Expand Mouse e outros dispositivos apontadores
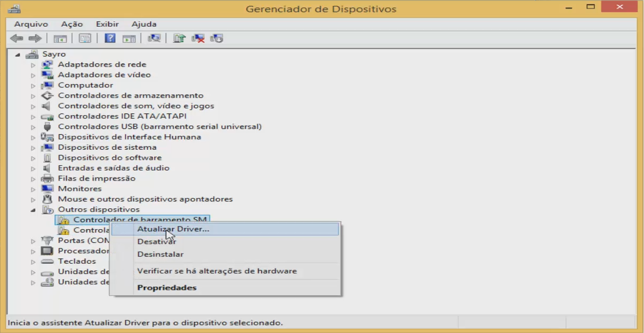Screen dimensions: 644x333 (33, 199)
